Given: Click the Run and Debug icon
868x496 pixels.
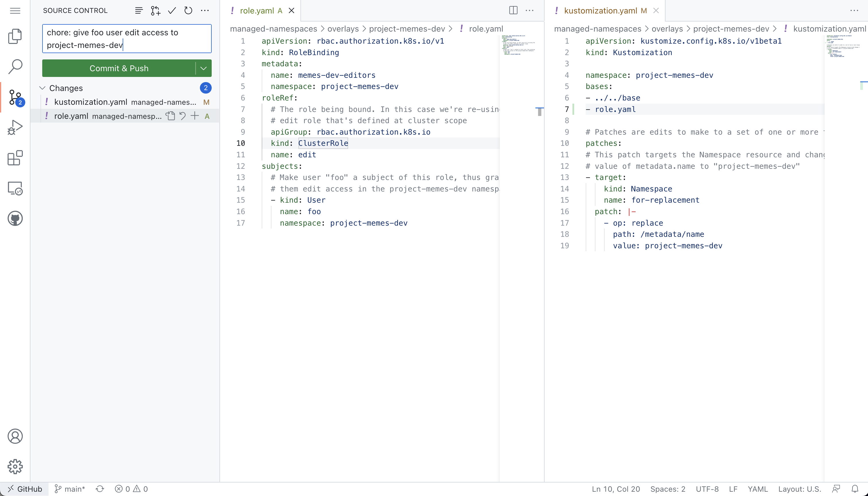Looking at the screenshot, I should (16, 128).
